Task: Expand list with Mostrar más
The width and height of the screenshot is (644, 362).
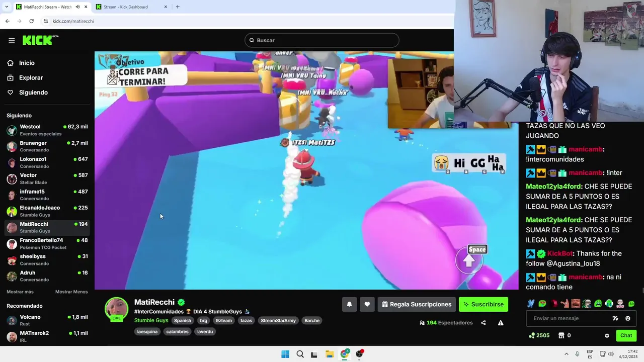Action: [20, 292]
